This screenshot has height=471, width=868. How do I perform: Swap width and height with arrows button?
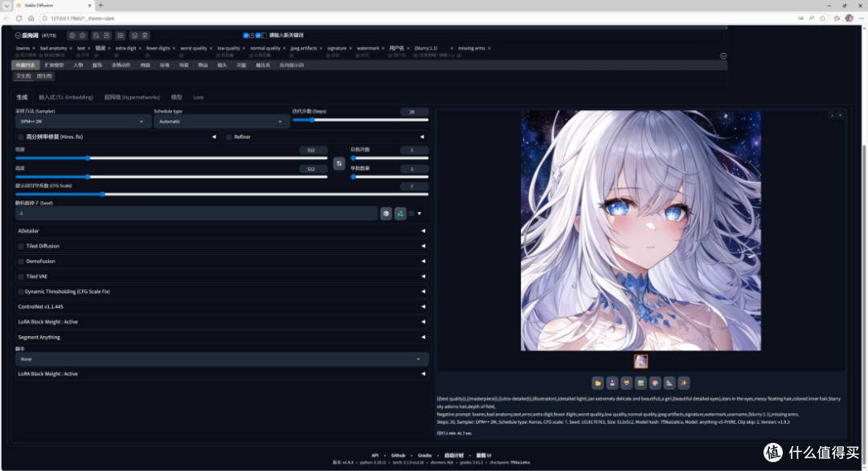[339, 163]
